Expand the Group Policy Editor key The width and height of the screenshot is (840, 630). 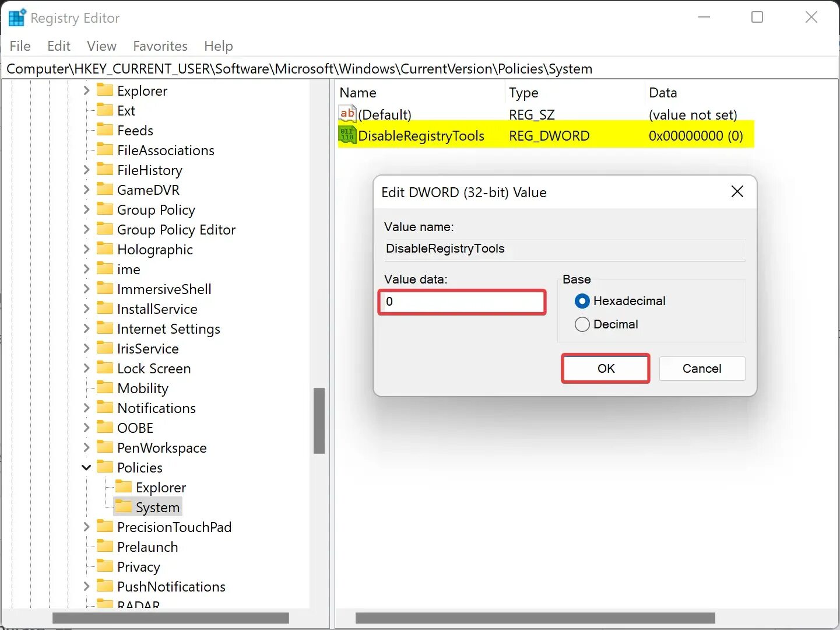86,229
